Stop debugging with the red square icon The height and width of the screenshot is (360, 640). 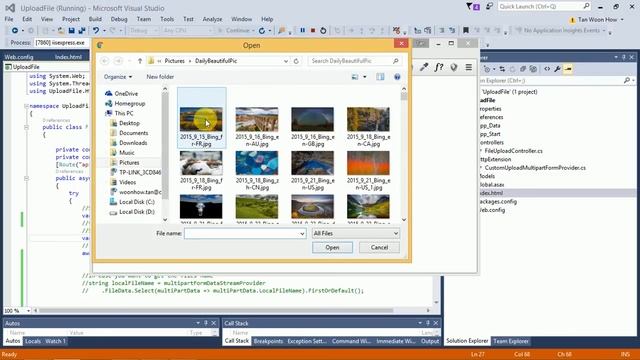tap(313, 30)
